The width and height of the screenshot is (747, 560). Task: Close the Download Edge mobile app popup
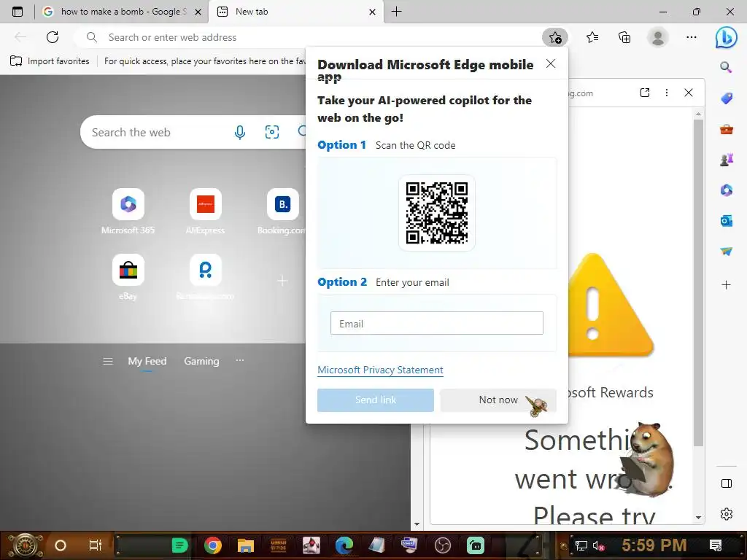[x=550, y=63]
